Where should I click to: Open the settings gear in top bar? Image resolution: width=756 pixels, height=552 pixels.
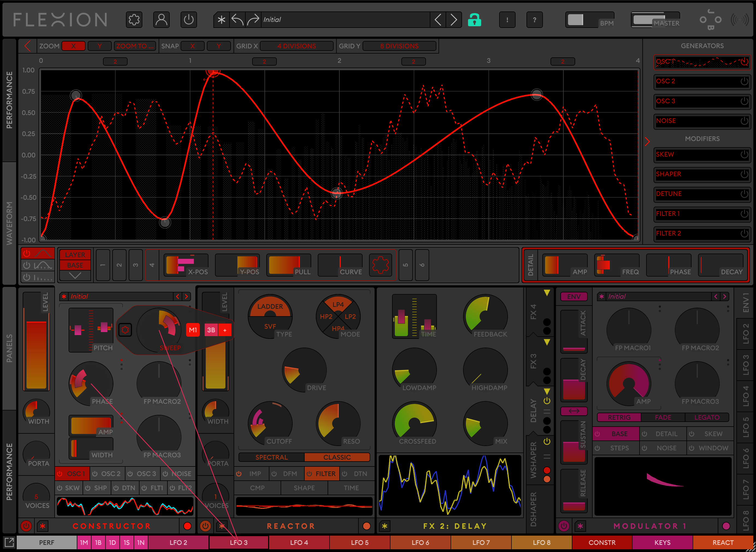point(134,20)
